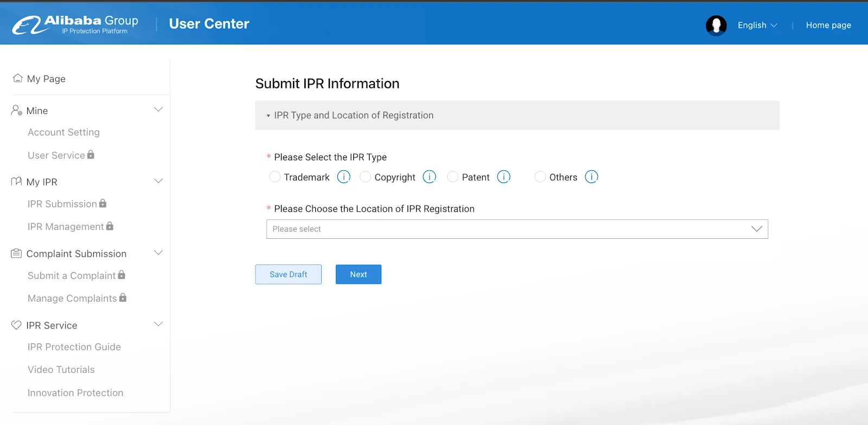Select the Patent radio button

tap(453, 177)
